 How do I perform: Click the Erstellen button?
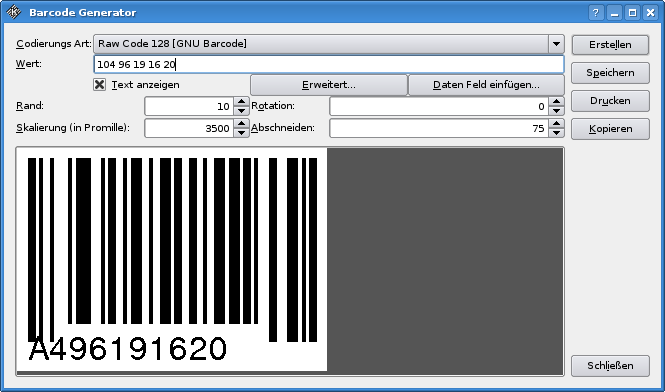[x=610, y=45]
